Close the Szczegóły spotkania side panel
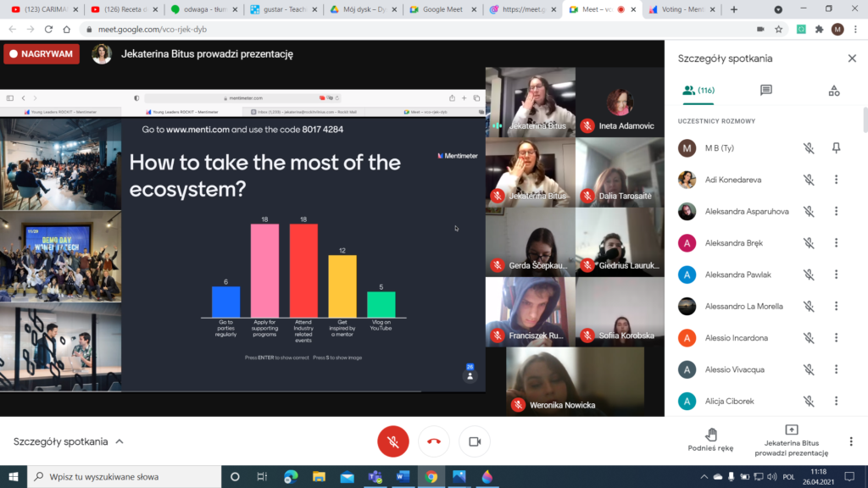 [x=852, y=58]
